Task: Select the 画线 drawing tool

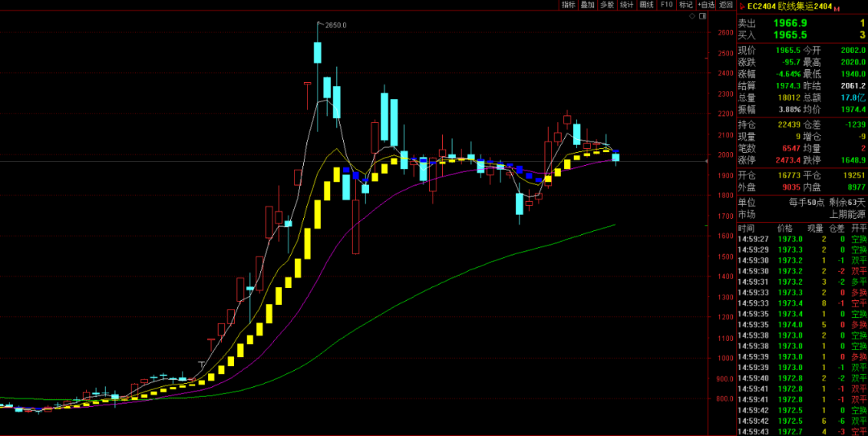Action: (646, 5)
